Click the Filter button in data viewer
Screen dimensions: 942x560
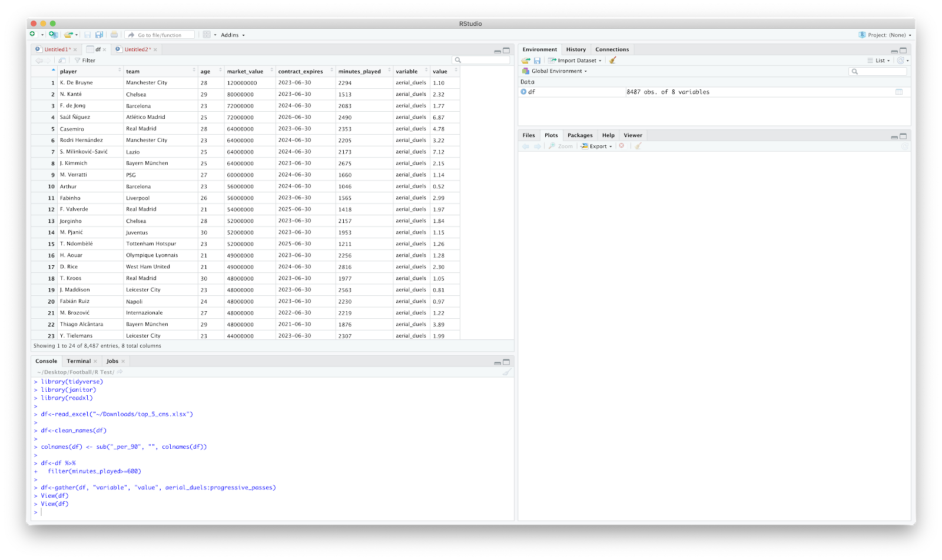tap(85, 60)
